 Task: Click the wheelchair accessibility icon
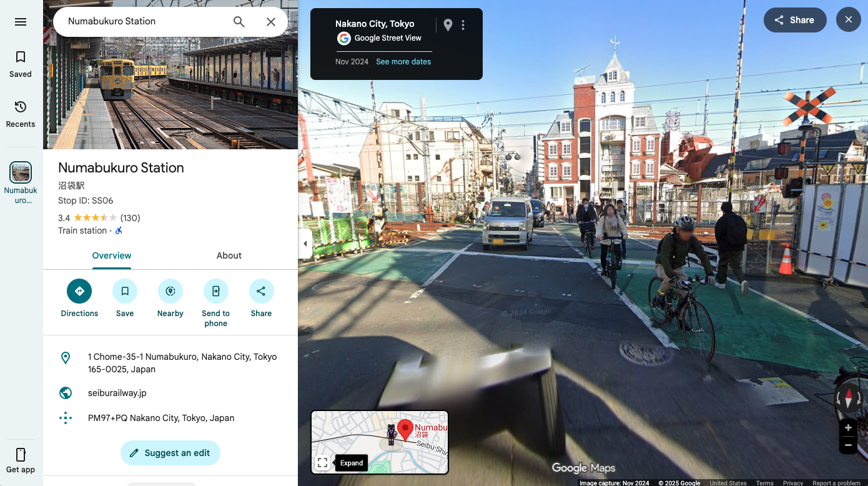(119, 231)
